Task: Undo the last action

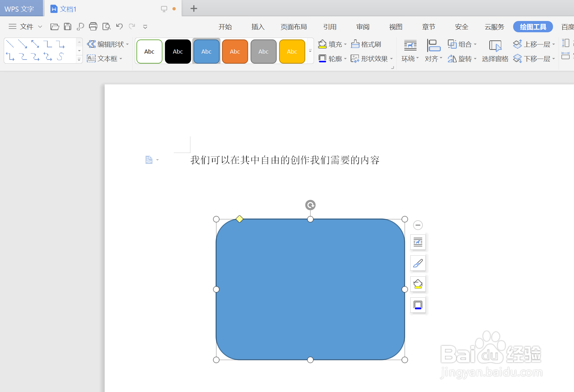Action: [120, 26]
